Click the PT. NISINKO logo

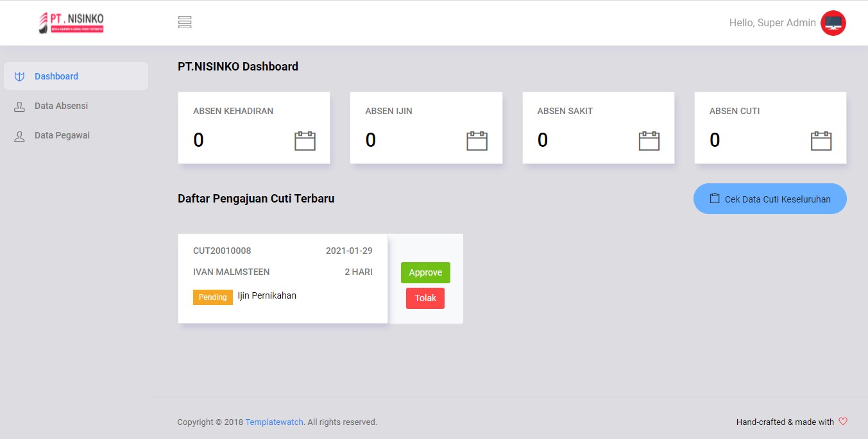(71, 22)
